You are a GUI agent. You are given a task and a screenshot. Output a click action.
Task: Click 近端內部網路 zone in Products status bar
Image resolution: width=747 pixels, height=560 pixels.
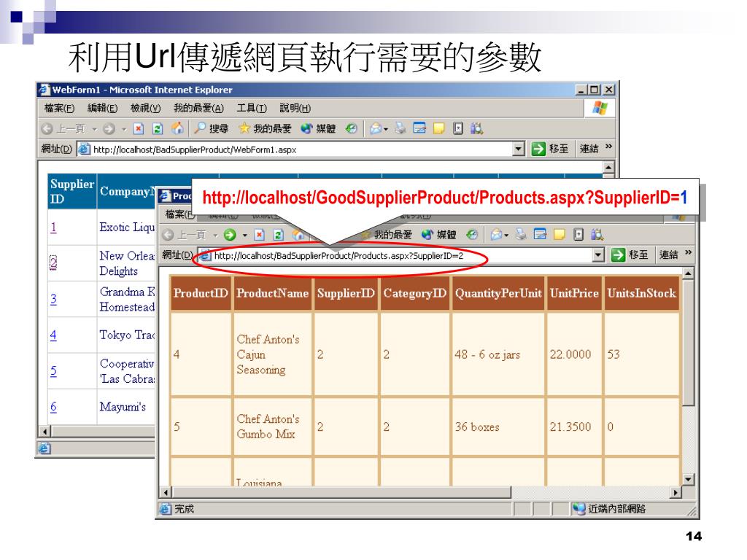[x=611, y=509]
